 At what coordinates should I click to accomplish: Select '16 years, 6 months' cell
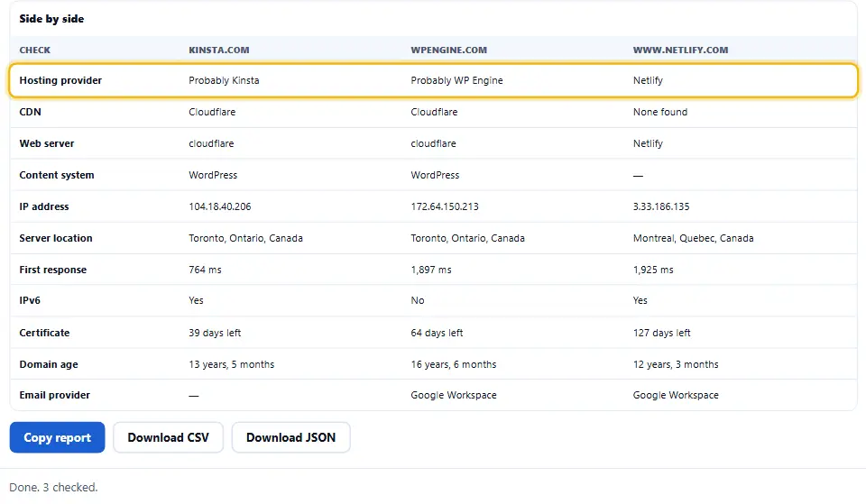point(454,364)
